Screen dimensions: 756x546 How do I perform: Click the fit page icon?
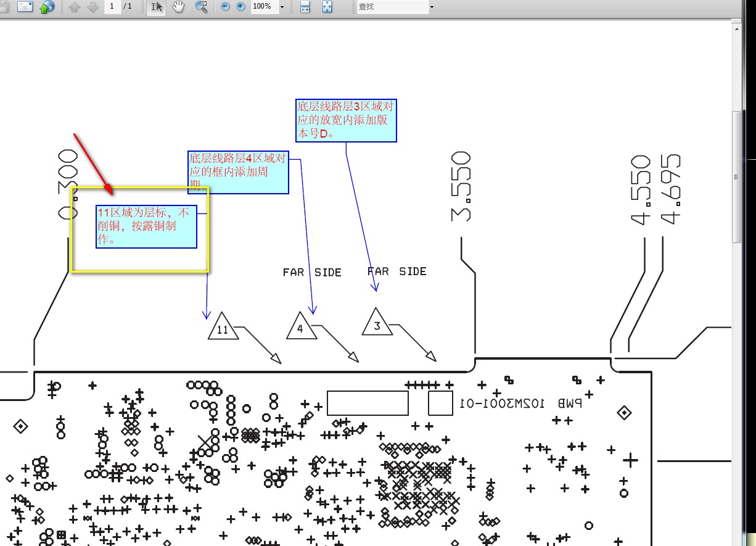(x=327, y=7)
